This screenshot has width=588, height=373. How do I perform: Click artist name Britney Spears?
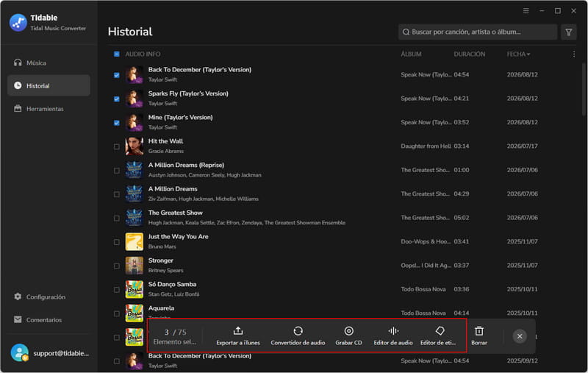[x=165, y=271]
